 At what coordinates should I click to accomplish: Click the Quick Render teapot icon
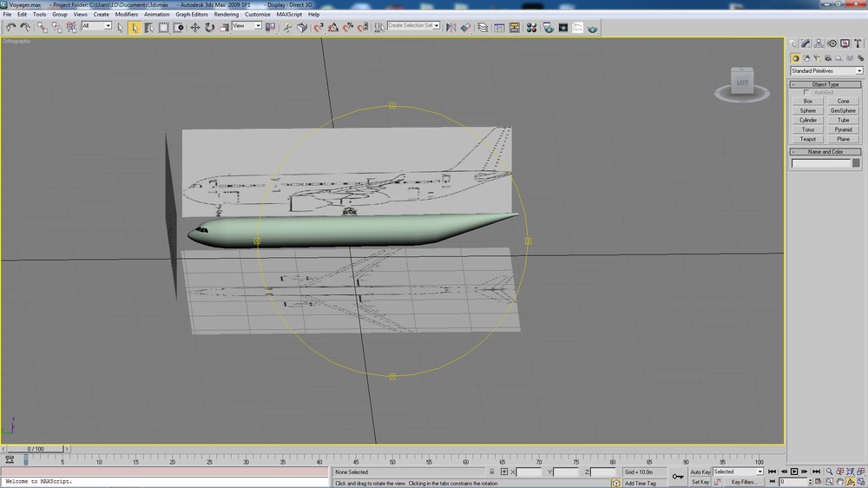tap(592, 28)
